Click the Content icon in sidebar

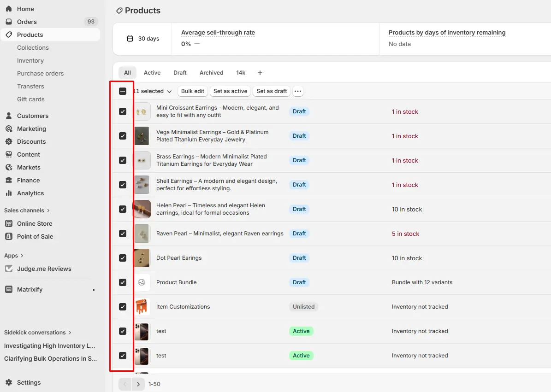tap(9, 154)
